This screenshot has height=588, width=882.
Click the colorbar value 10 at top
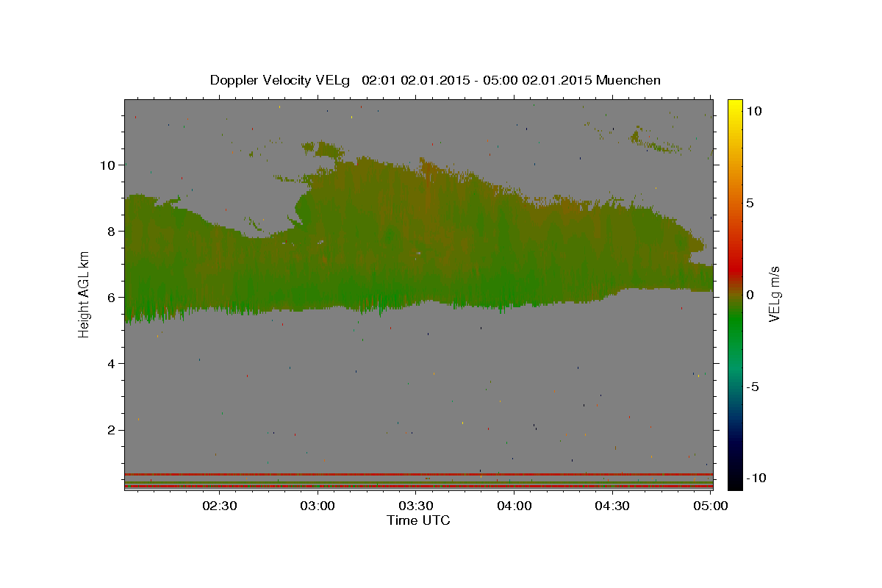coord(754,111)
